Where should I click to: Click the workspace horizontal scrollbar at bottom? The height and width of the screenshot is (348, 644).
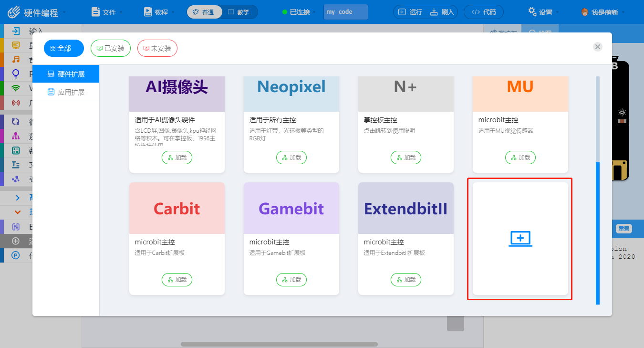279,344
